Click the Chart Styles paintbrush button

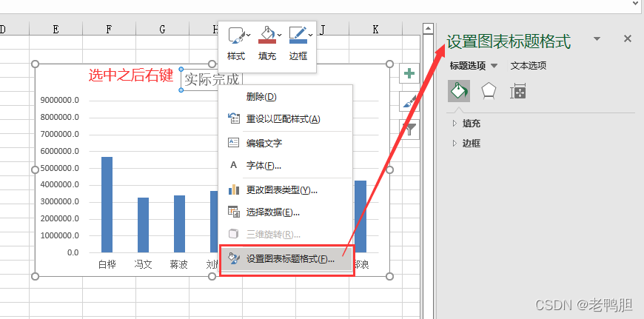pos(409,102)
